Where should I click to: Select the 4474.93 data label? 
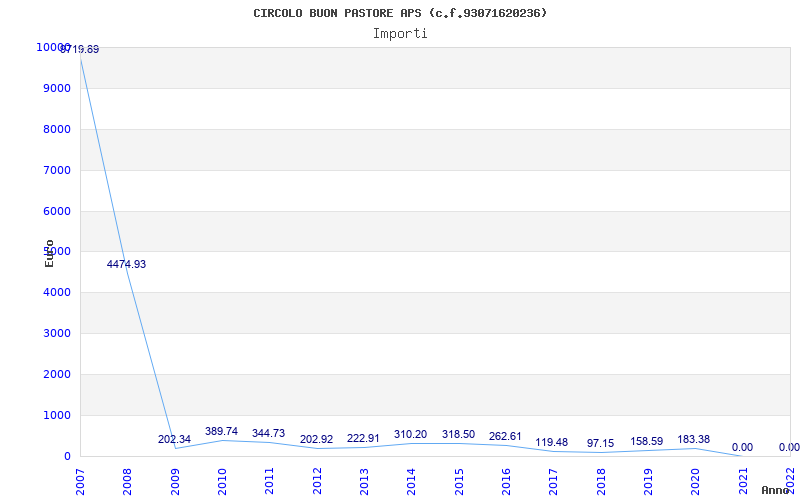coord(127,264)
